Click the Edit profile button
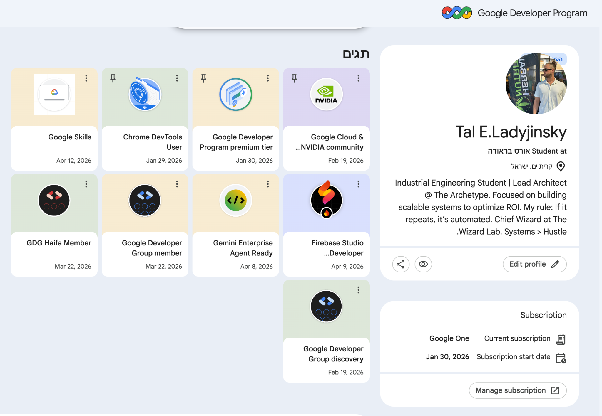This screenshot has height=416, width=602. (x=534, y=264)
